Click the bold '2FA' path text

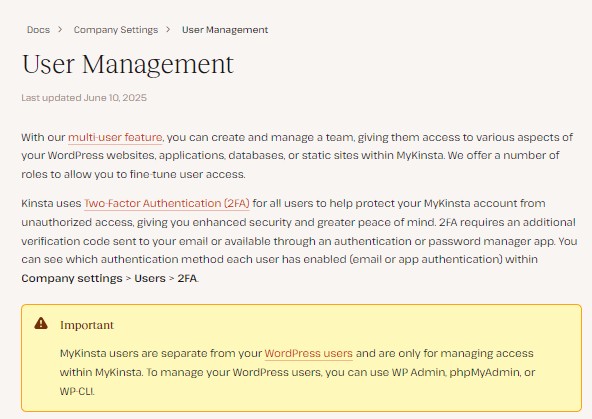click(x=187, y=279)
